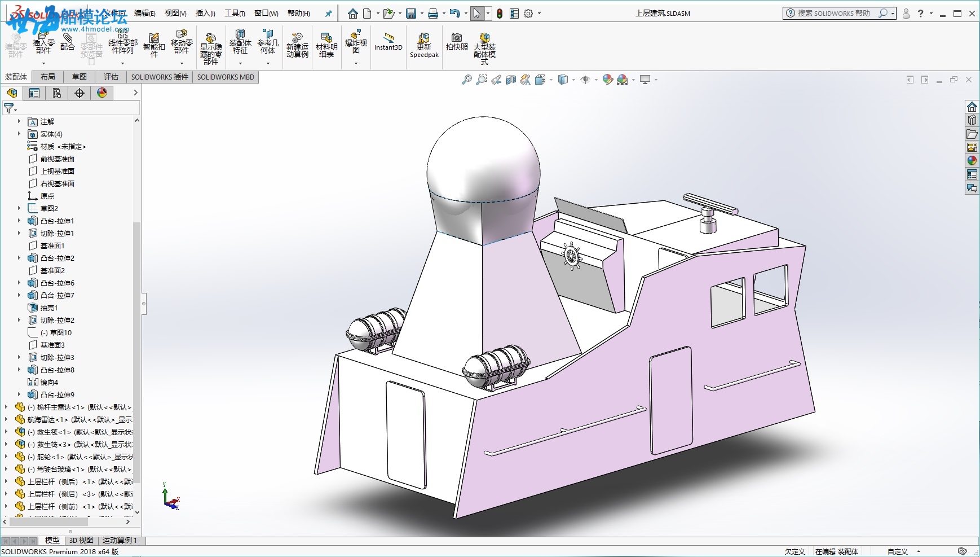Open the 窗口(W) menu

pos(266,13)
